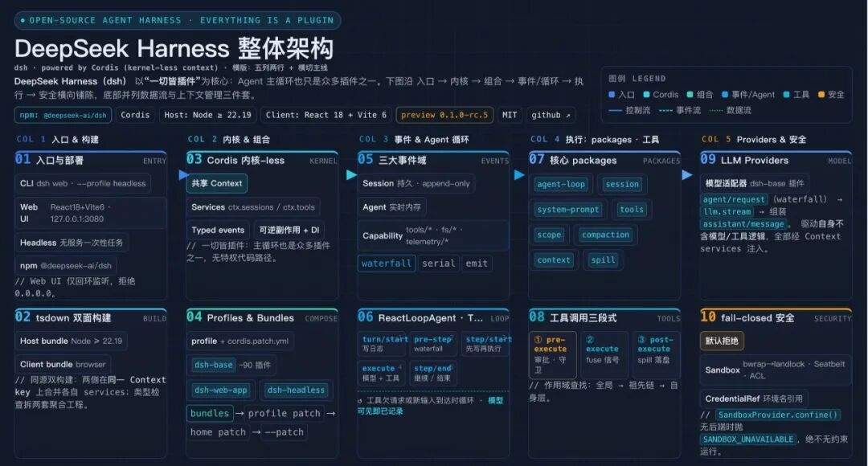Click the github external link badge
This screenshot has width=868, height=466.
551,115
